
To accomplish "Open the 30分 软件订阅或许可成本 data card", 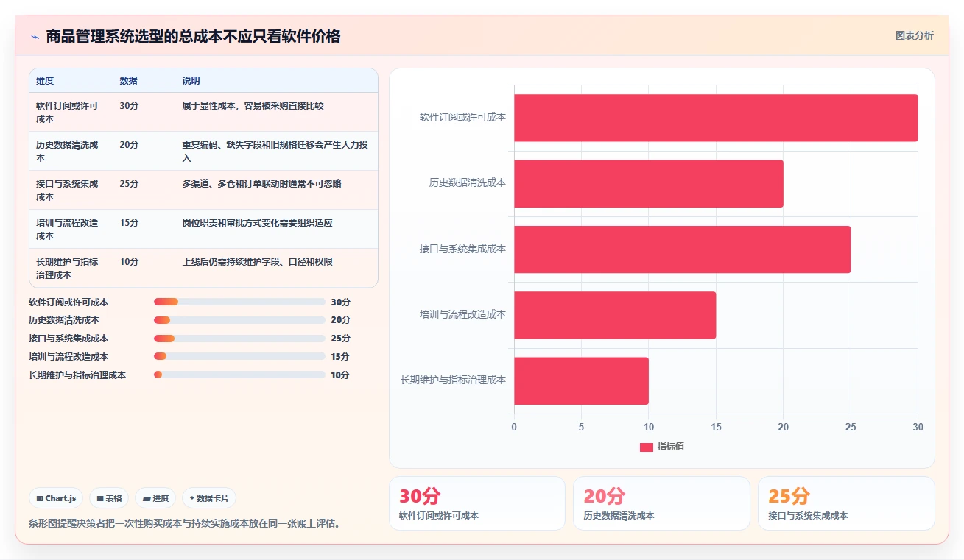I will [x=477, y=503].
